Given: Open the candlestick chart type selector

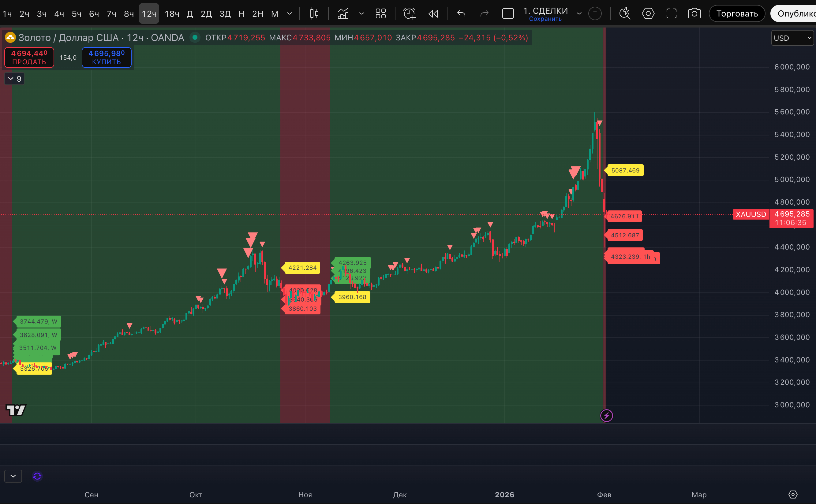Looking at the screenshot, I should point(314,14).
